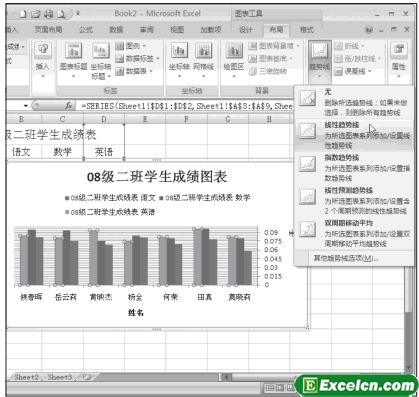
Task: Click cell containing 英语
Action: coord(104,152)
